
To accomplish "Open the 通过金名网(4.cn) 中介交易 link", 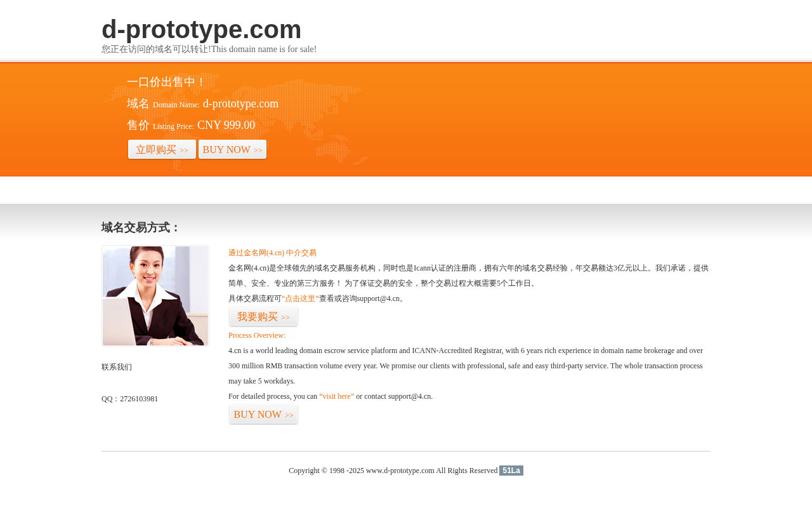I will pos(272,253).
